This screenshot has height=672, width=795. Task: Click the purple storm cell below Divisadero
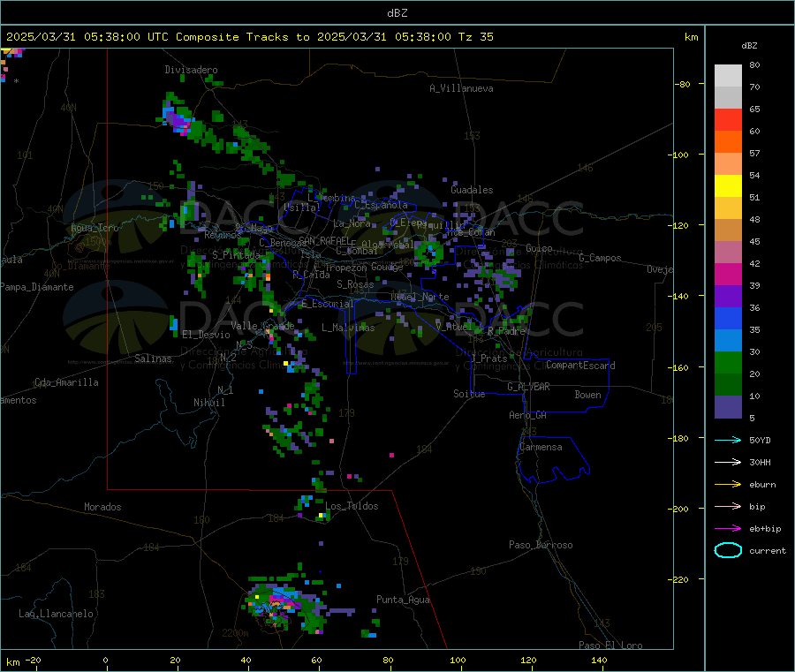click(x=177, y=121)
